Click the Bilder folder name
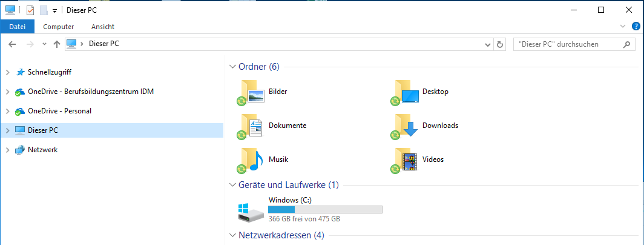This screenshot has width=644, height=245. click(278, 92)
